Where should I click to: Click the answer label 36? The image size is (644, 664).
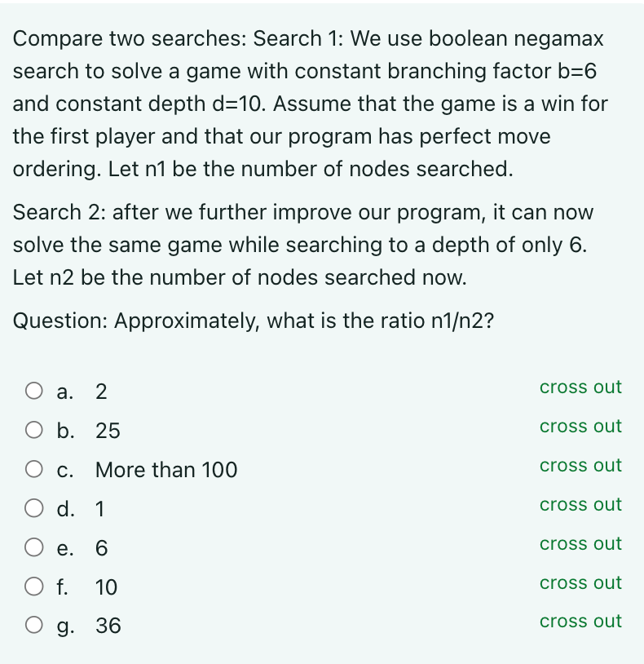click(x=108, y=626)
